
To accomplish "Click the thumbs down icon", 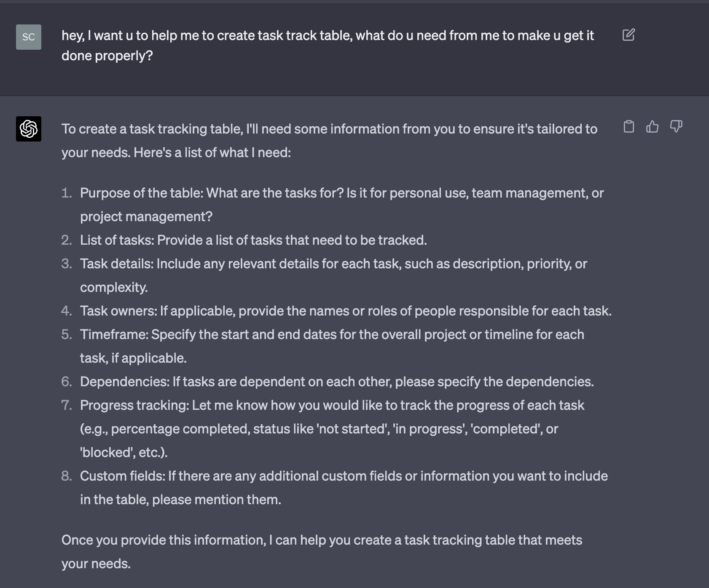I will pos(676,126).
